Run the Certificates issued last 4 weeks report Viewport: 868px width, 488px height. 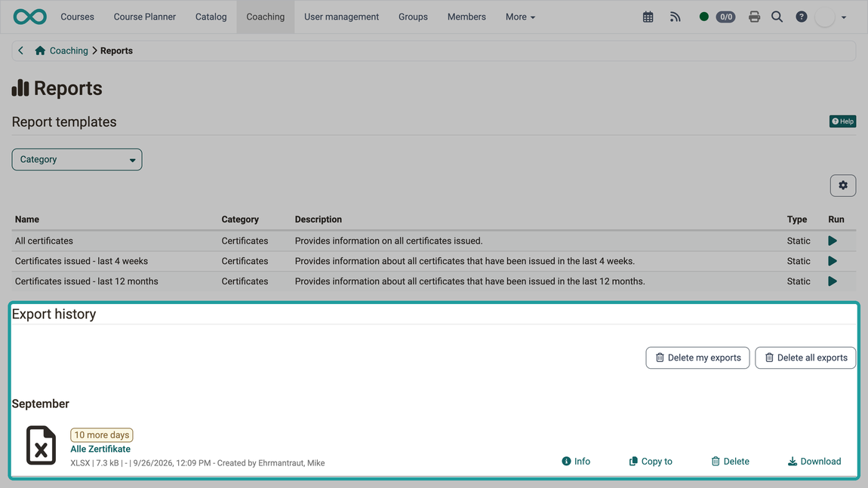coord(832,261)
